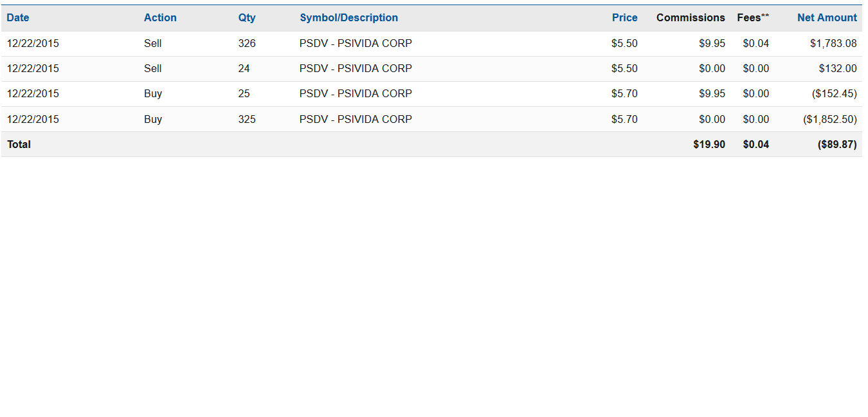Sort by Action column header

[160, 18]
